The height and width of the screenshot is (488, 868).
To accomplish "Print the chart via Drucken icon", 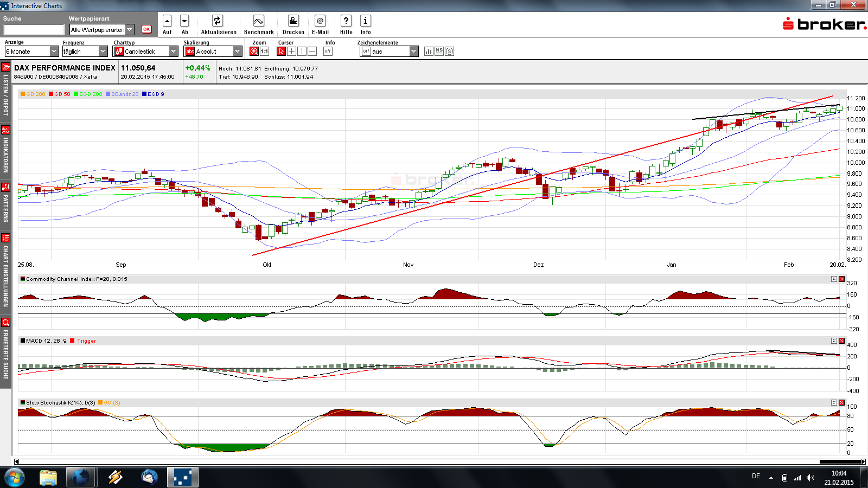I will click(x=293, y=21).
